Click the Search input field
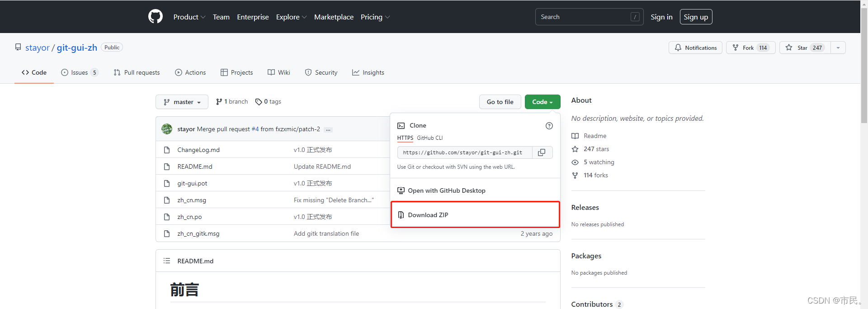Viewport: 868px width, 309px height. point(590,17)
